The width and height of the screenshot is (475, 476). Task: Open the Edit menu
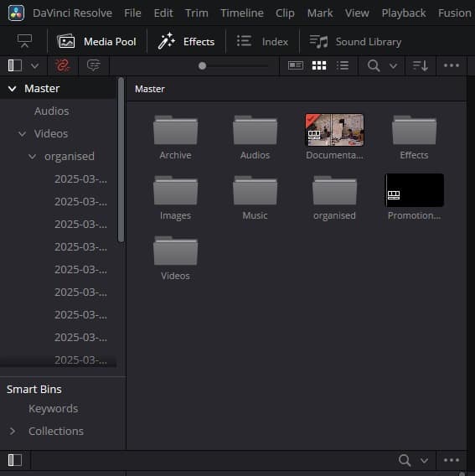163,13
